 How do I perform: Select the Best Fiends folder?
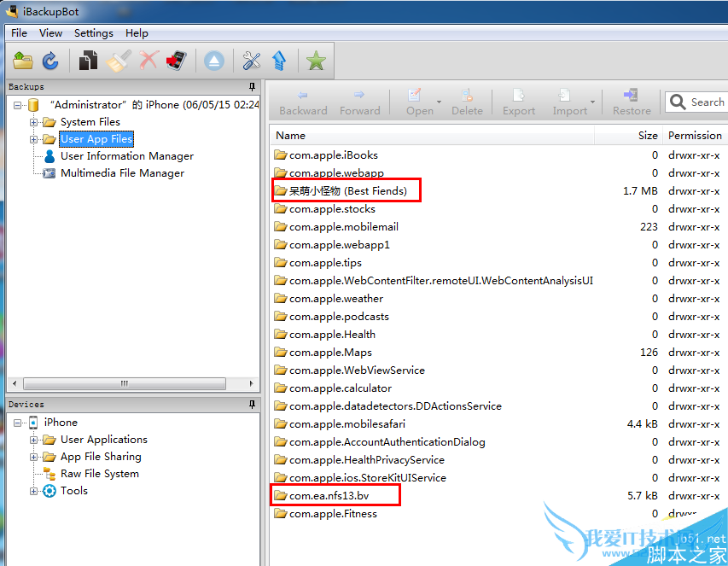[x=347, y=191]
